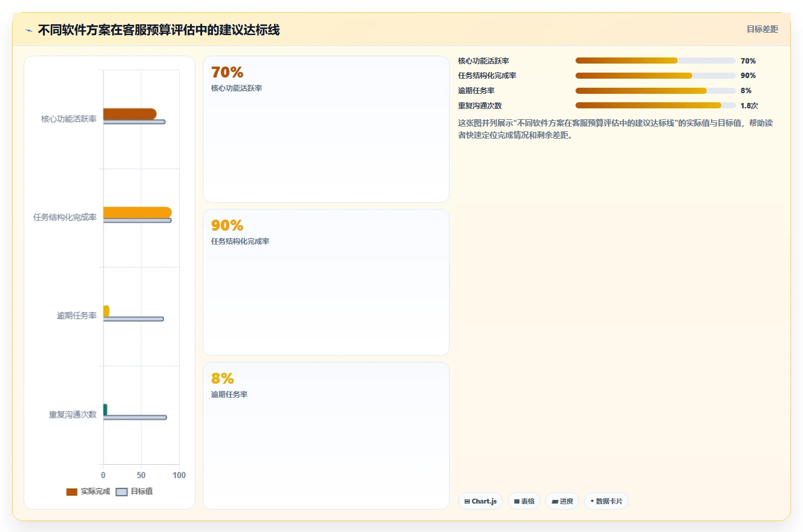
Task: Click the 70% value beside progress bar
Action: pos(748,61)
